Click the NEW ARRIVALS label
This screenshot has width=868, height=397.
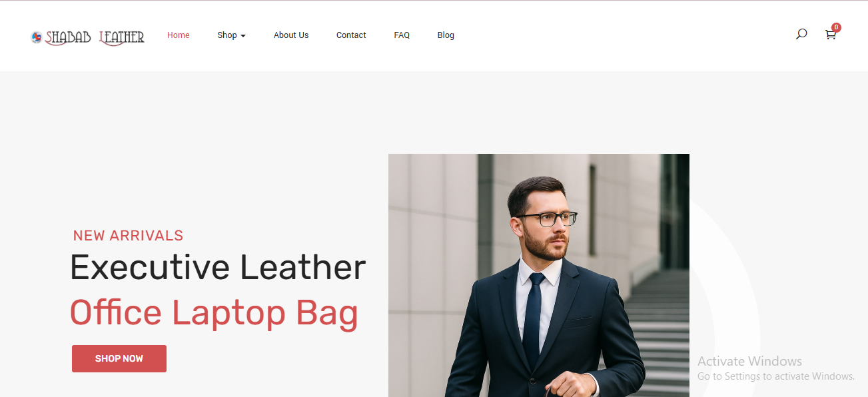[128, 235]
